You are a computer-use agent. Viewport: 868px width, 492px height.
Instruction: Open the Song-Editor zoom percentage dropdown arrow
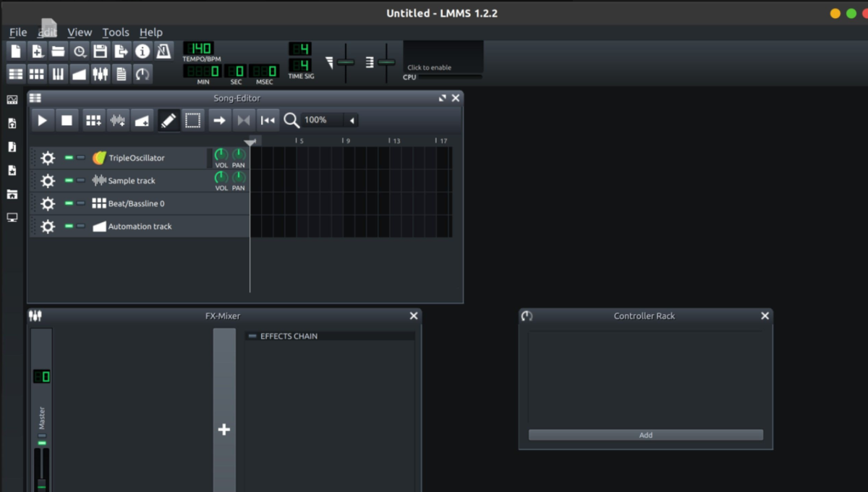(352, 120)
